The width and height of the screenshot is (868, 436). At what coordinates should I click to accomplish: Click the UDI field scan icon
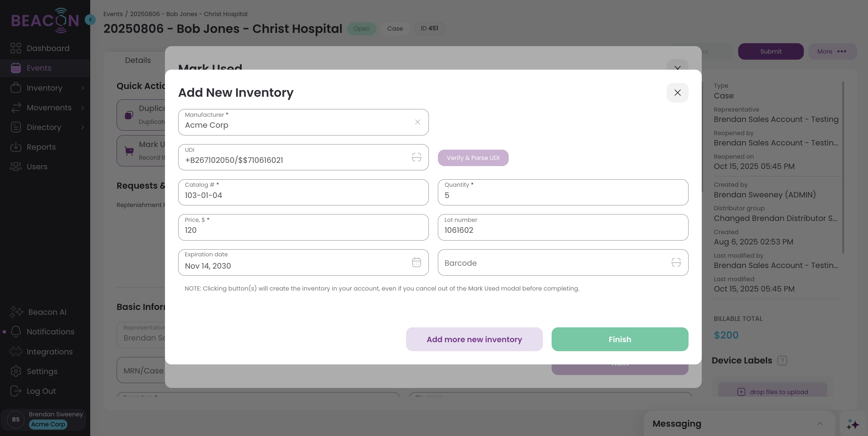(x=417, y=157)
